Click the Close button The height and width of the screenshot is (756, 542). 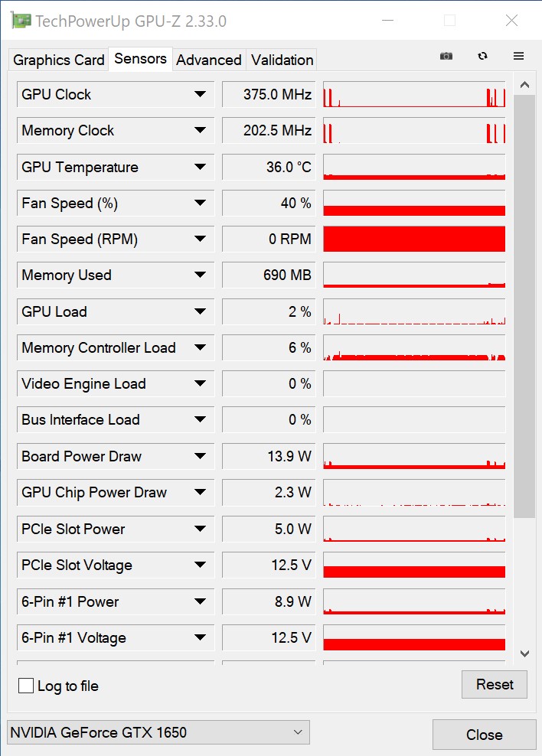pos(484,735)
